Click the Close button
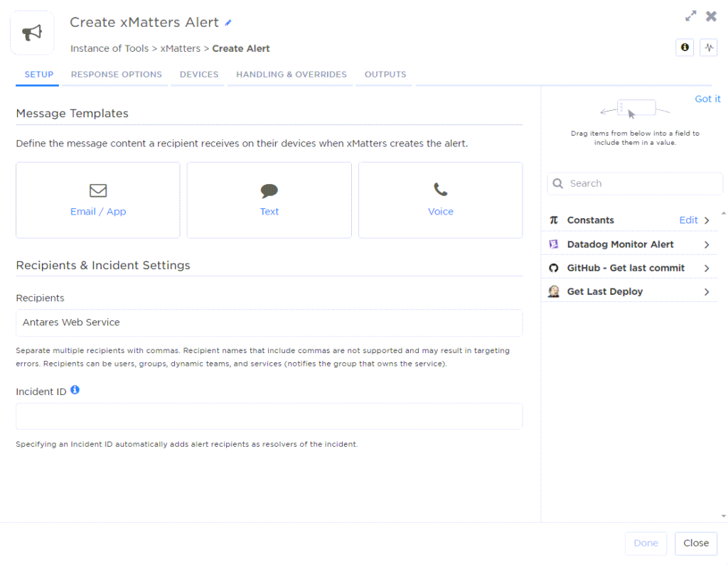Screen dimensions: 728x564 click(x=695, y=543)
